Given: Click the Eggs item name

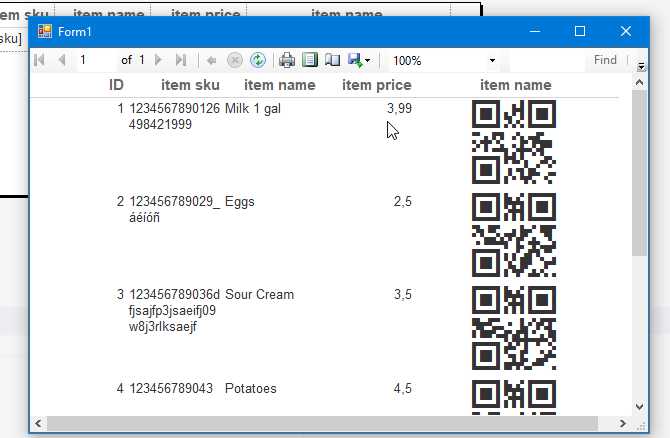Looking at the screenshot, I should click(x=240, y=202).
